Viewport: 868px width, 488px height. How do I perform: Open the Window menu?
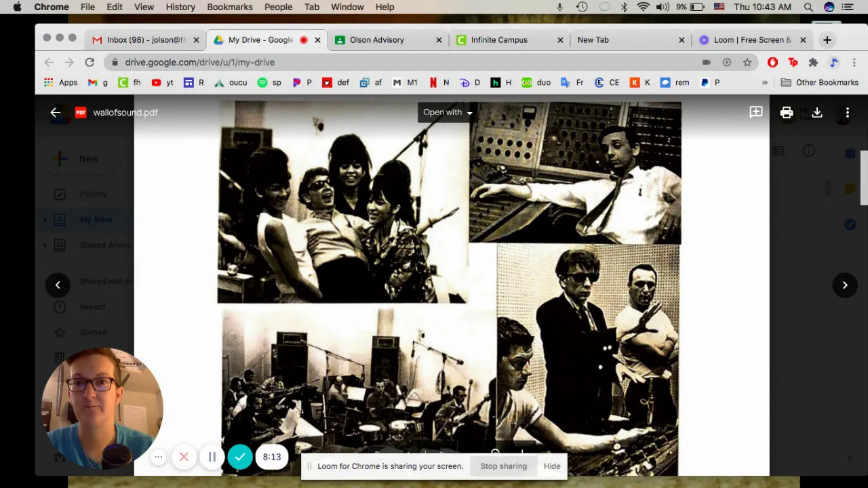(x=347, y=7)
